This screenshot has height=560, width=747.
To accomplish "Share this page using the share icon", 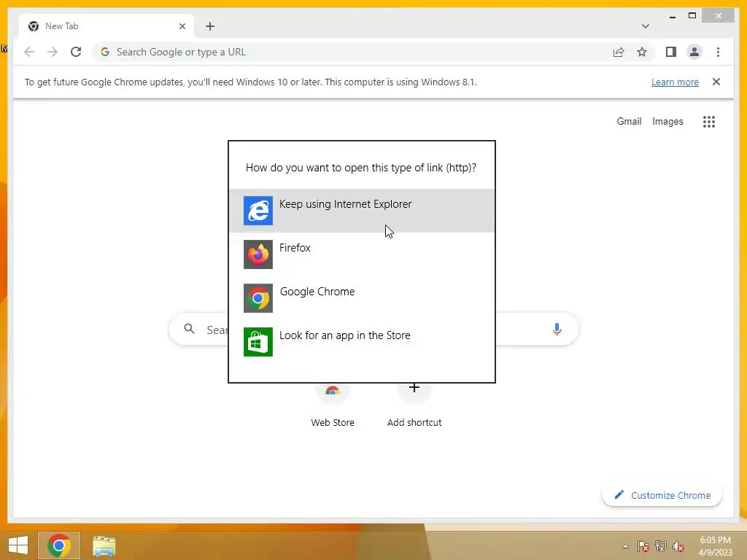I will click(x=619, y=52).
